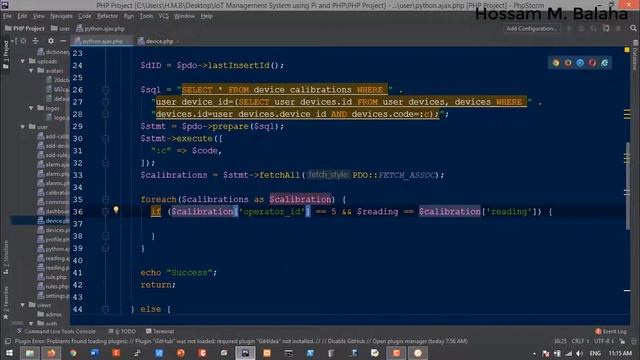Screen dimensions: 640x360
Task: Open in Internet Explorer icon in editor
Action: click(604, 63)
